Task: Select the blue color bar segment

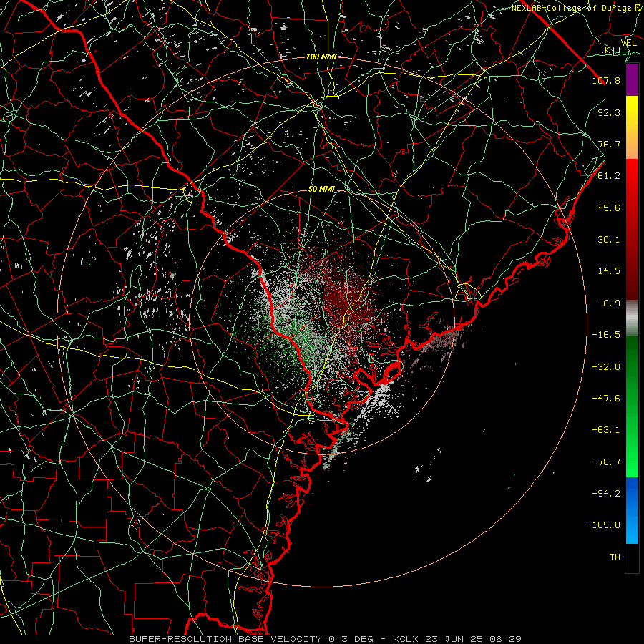Action: 632,510
